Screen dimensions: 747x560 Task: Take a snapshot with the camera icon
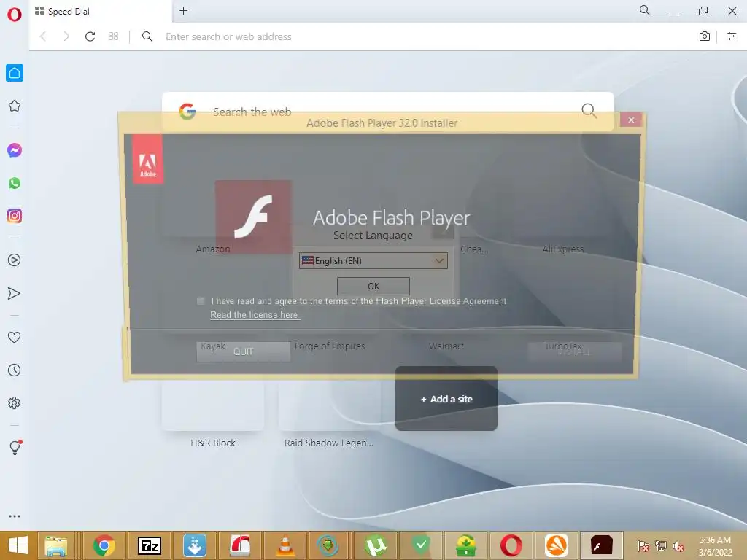(x=704, y=36)
